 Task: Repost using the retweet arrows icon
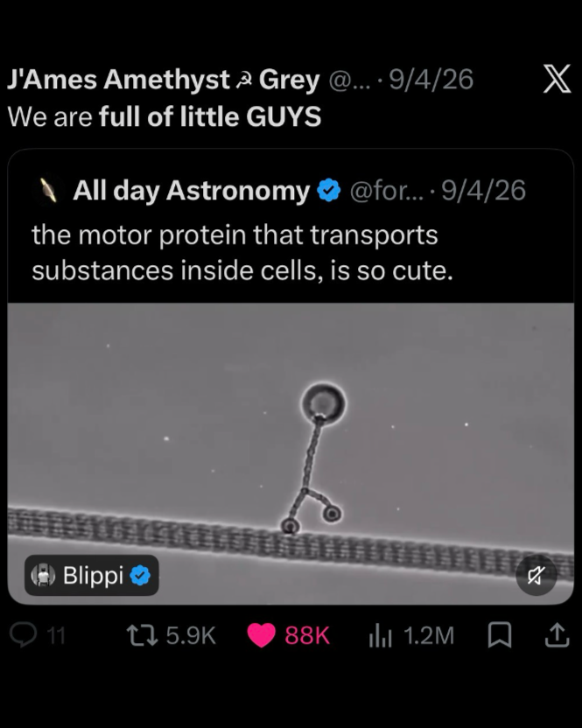click(x=143, y=635)
